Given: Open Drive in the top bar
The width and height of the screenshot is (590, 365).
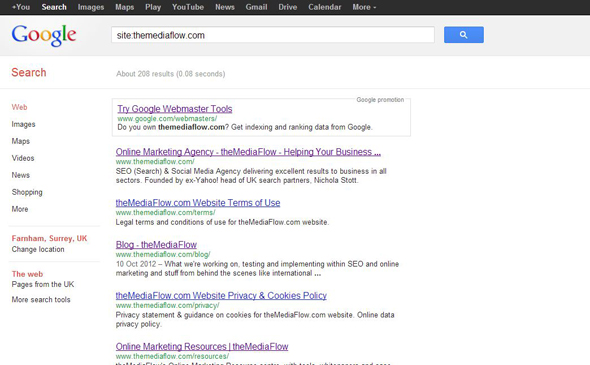Looking at the screenshot, I should click(x=287, y=7).
